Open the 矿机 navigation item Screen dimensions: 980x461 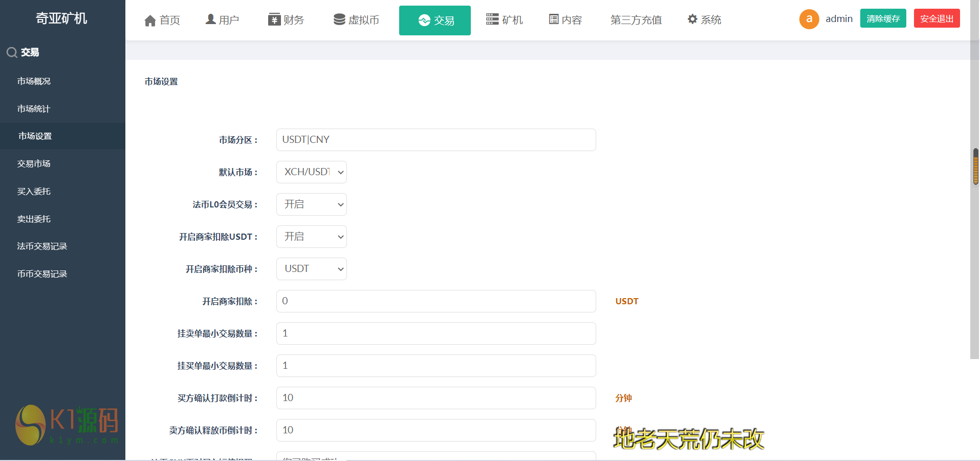coord(505,20)
